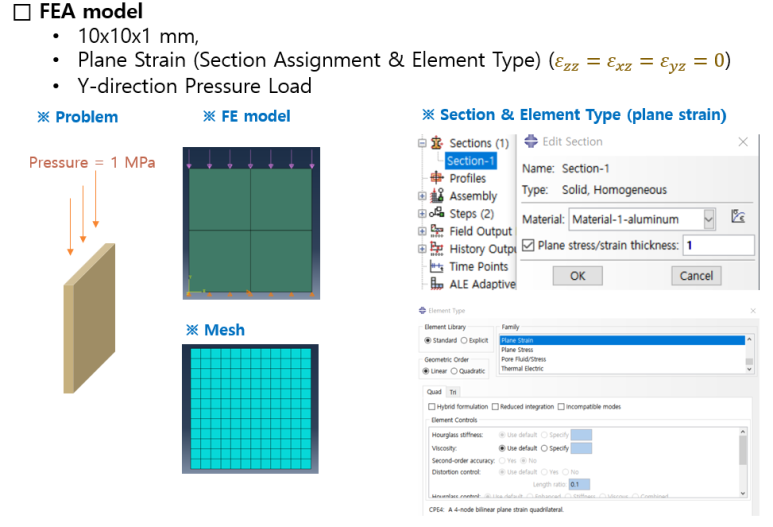Click the Sections icon in model tree

(437, 143)
